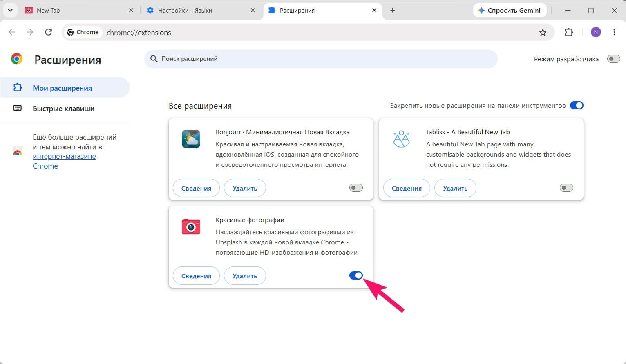Toggle Режим разработчика switch
Screen dimensions: 626x364
click(613, 59)
